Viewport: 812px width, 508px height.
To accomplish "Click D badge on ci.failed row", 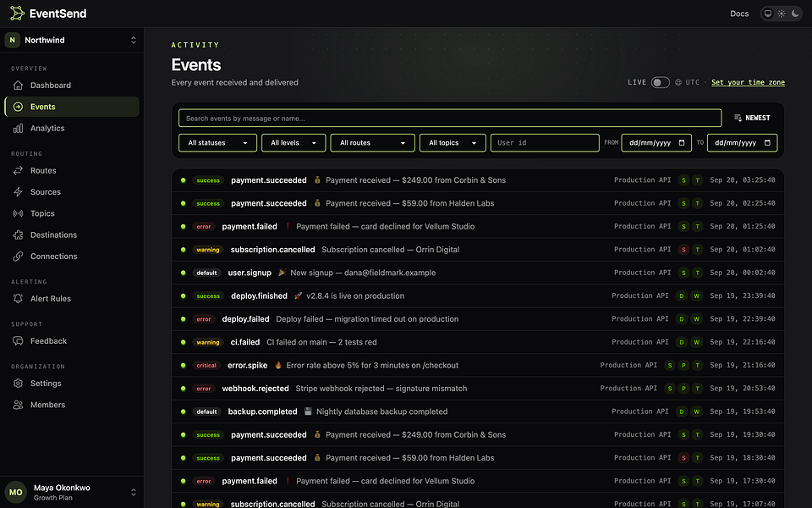I will point(682,342).
